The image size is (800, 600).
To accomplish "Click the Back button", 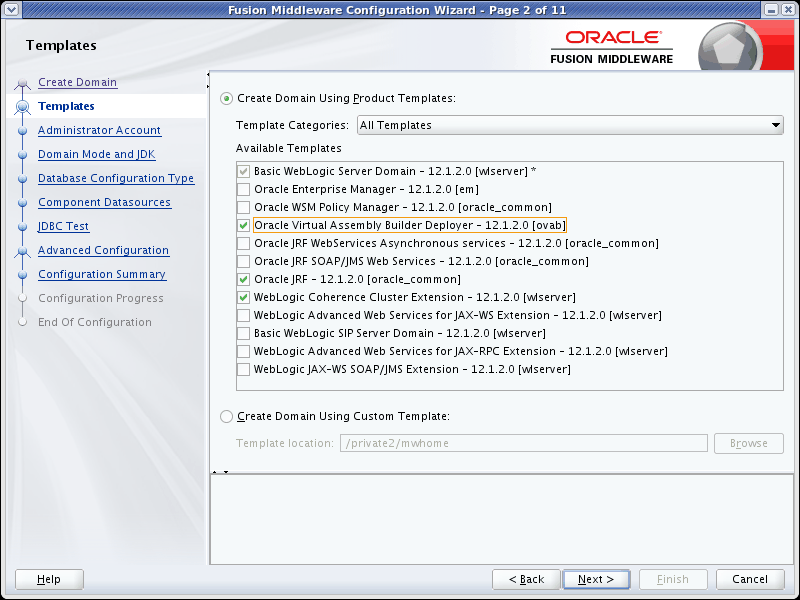I will click(526, 579).
